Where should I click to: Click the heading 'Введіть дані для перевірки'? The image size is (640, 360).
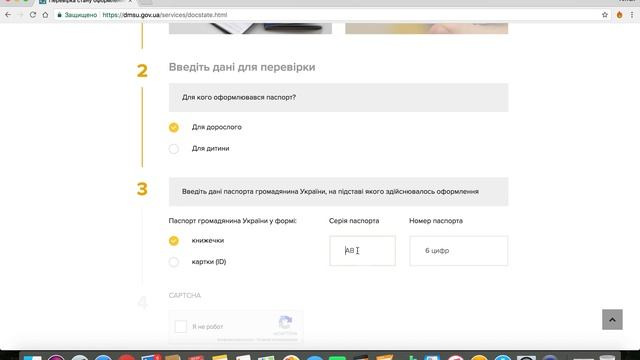click(242, 67)
